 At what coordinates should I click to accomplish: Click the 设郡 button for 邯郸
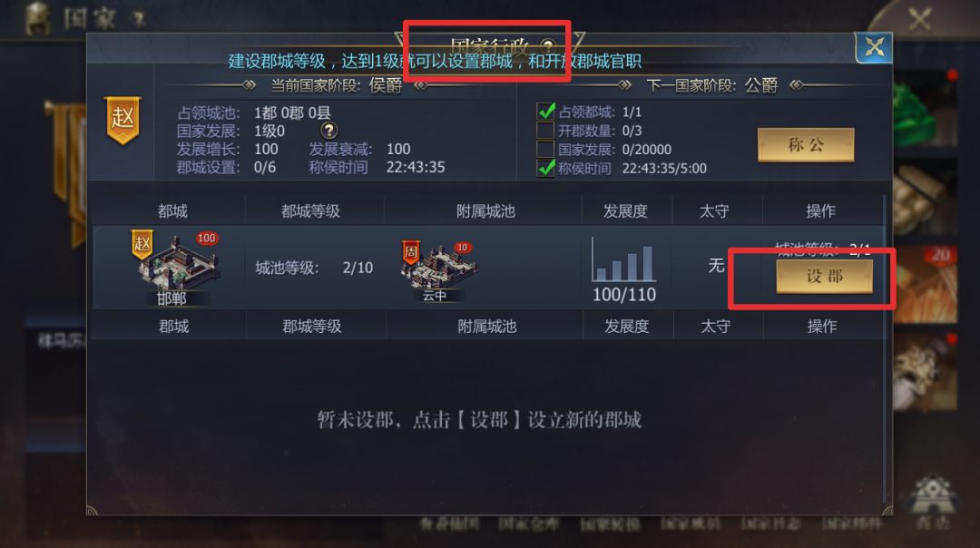coord(824,276)
